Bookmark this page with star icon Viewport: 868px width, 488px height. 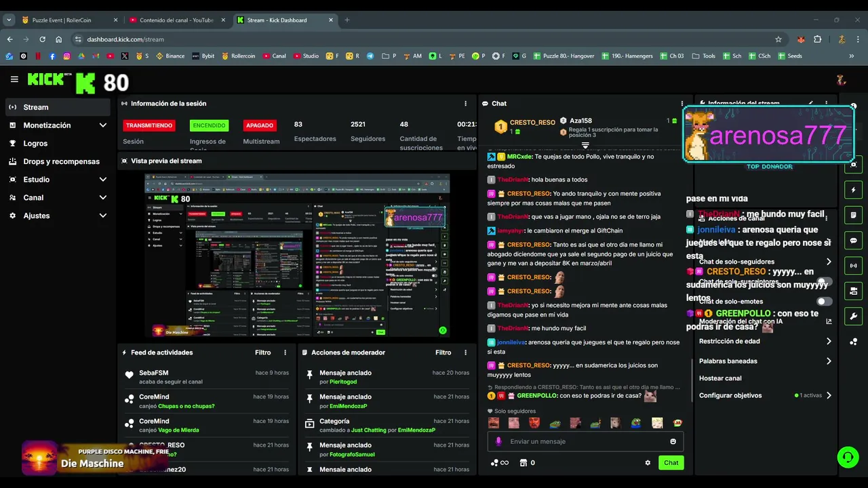point(778,39)
